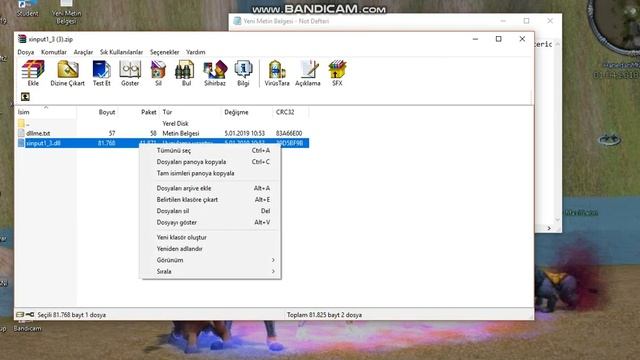Click 'Toplam 81.825 bayt 2 dosya' status
Viewport: 640px width, 360px height.
324,315
